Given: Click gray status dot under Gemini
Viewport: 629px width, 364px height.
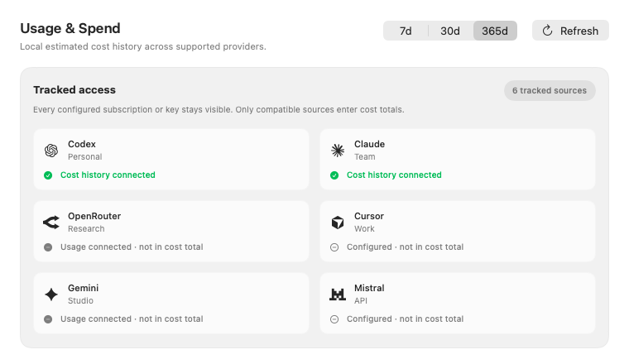Looking at the screenshot, I should click(x=48, y=319).
